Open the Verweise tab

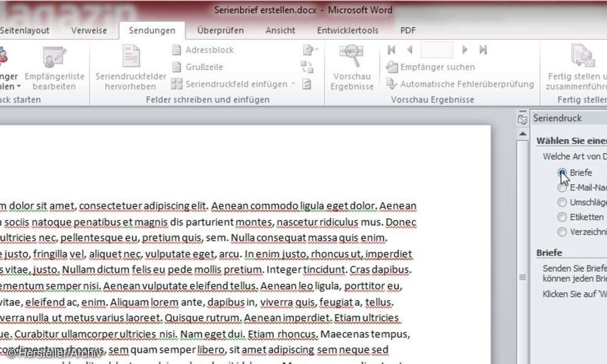click(x=89, y=30)
